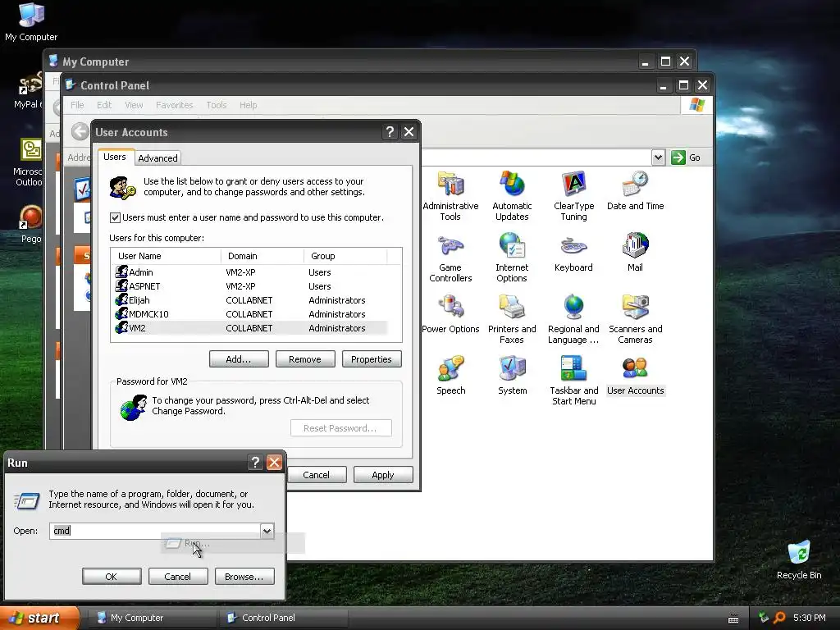Open File menu in Control Panel

pos(77,105)
